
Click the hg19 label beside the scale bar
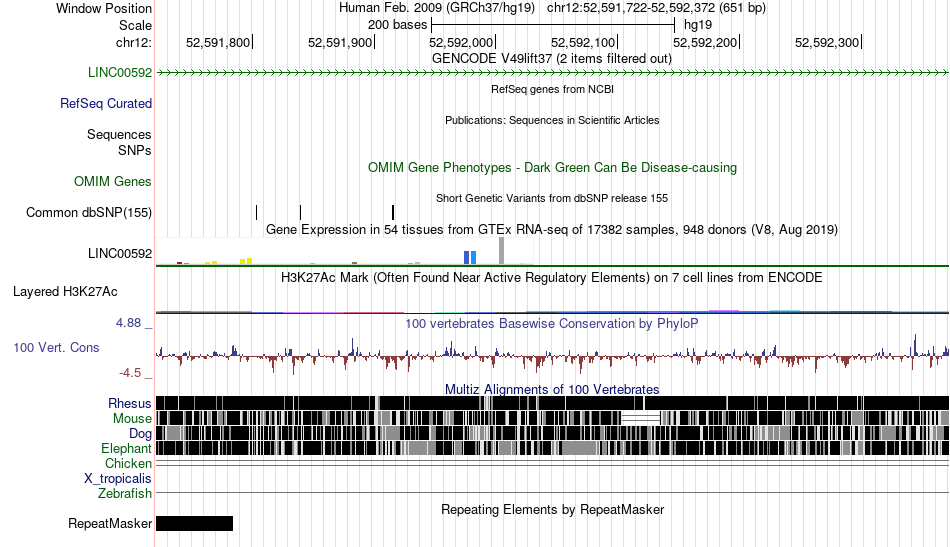[x=698, y=25]
